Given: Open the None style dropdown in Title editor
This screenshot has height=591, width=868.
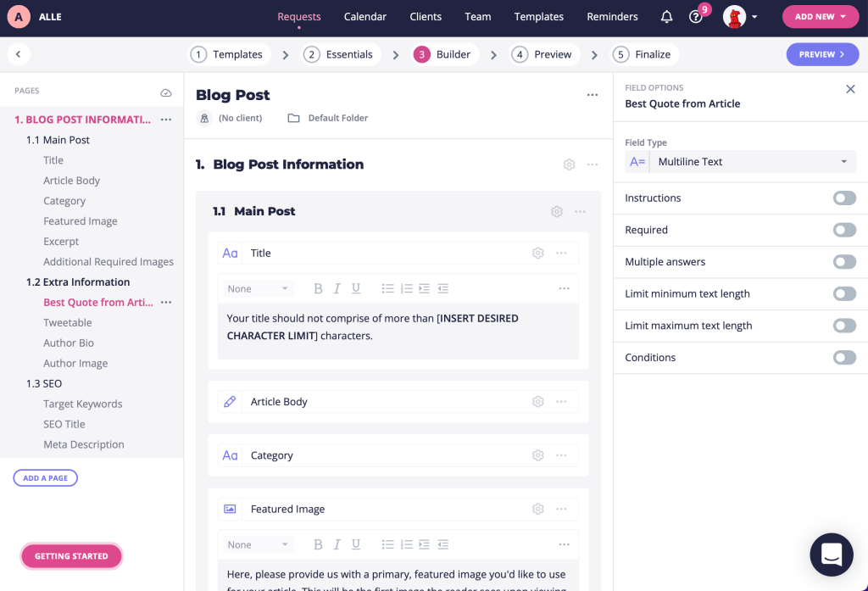Looking at the screenshot, I should (x=258, y=288).
